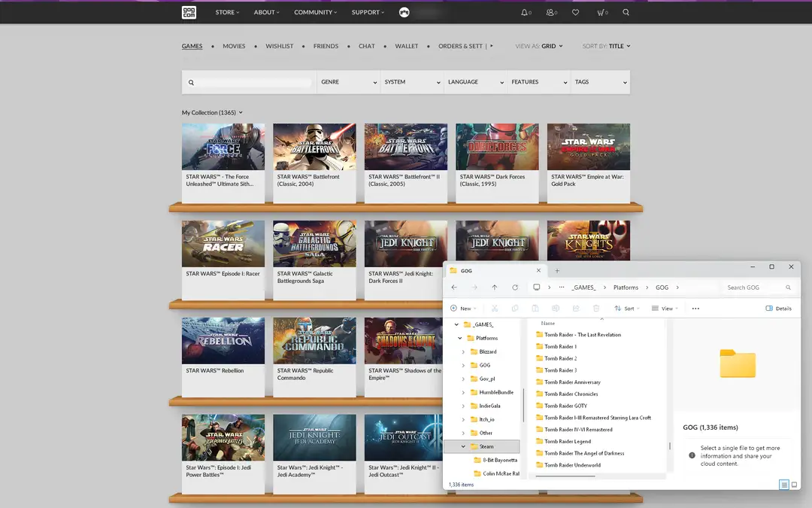Viewport: 812px width, 508px height.
Task: Open your wishlist with the heart icon
Action: pos(576,12)
